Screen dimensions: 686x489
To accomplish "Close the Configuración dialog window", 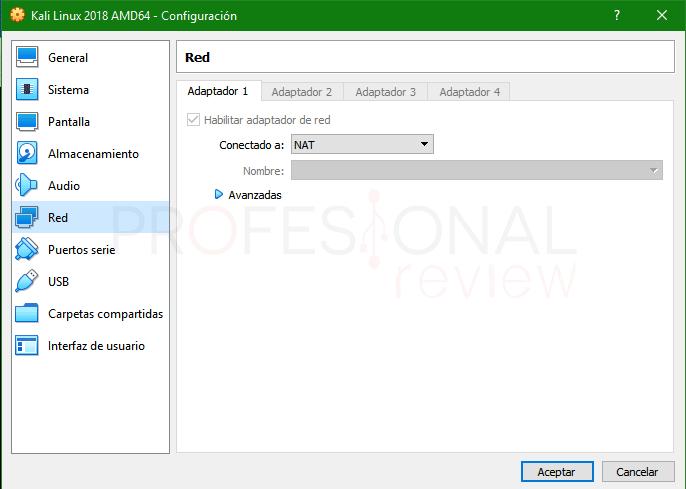I will [662, 15].
